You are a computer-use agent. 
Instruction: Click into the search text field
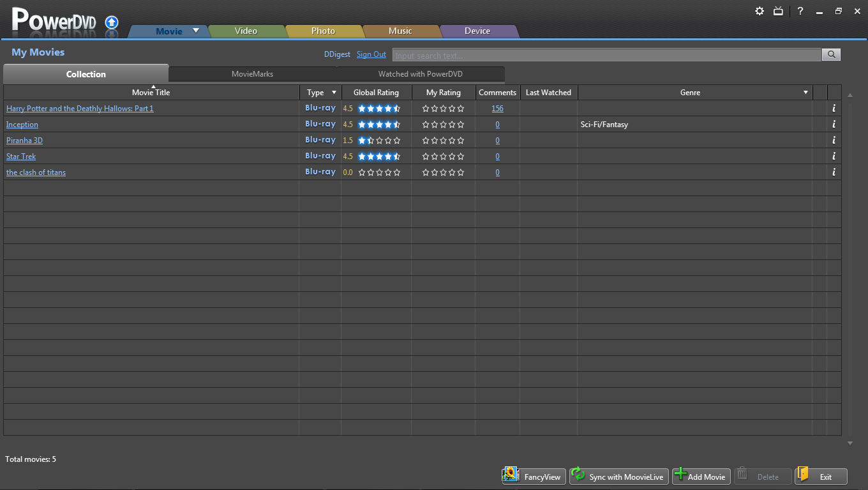coord(606,56)
